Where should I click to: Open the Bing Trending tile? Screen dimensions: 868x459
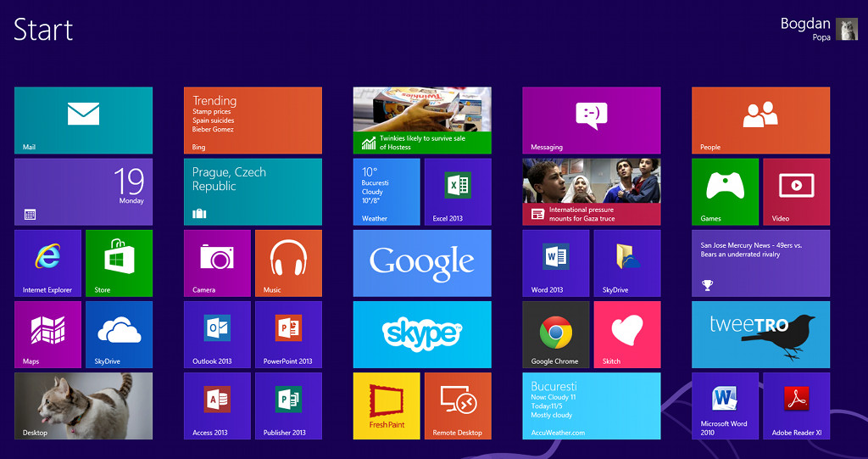[253, 120]
